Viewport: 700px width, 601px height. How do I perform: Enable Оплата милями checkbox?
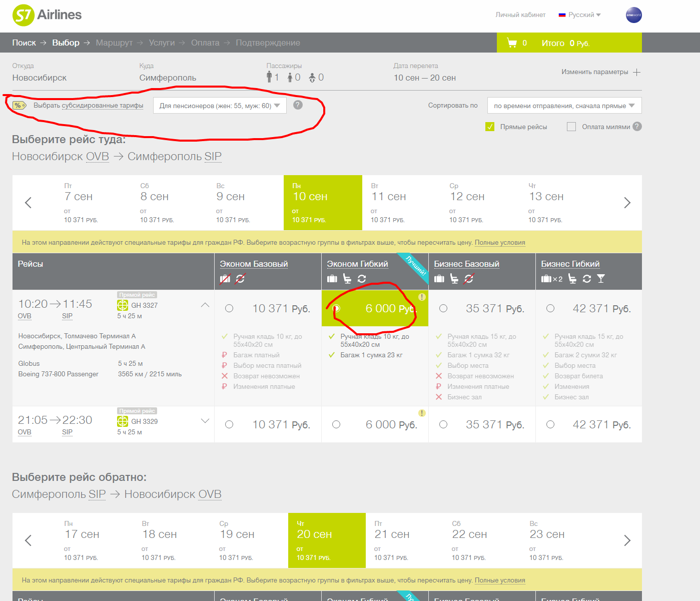571,127
